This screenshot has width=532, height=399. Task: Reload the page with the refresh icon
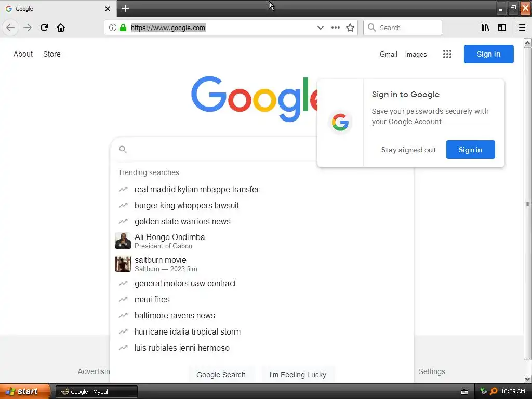coord(44,28)
